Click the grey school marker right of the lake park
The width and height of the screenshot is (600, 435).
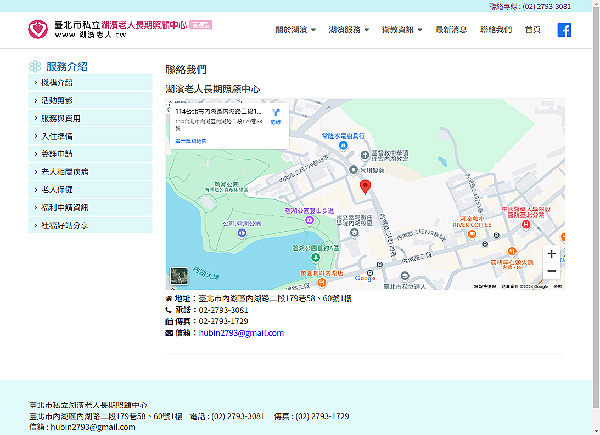(354, 232)
